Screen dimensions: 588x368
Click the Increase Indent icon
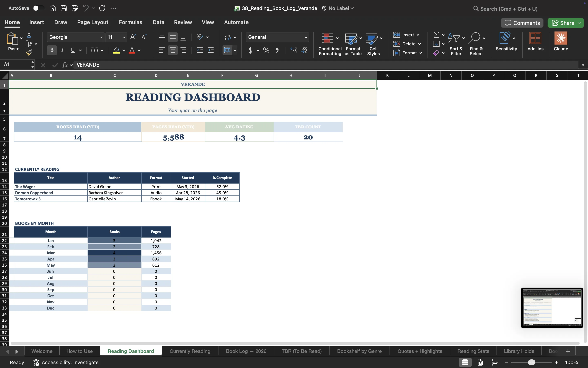point(211,50)
